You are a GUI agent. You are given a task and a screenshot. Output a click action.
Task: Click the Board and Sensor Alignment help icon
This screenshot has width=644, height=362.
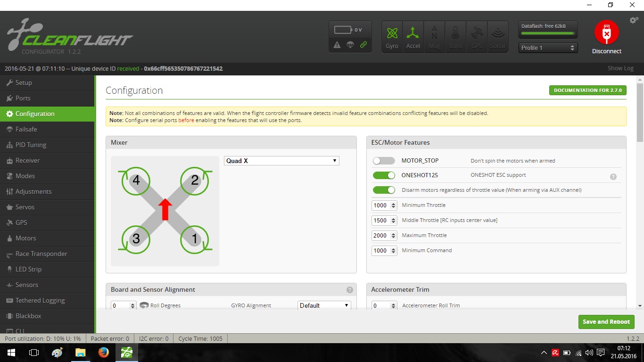(349, 290)
